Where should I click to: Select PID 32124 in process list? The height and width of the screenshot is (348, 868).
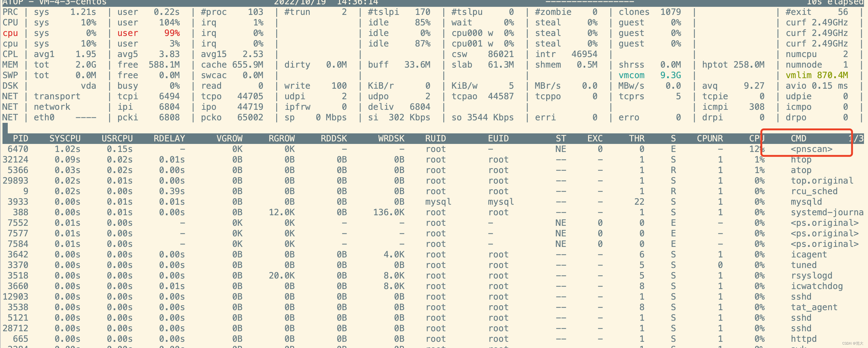tap(15, 159)
